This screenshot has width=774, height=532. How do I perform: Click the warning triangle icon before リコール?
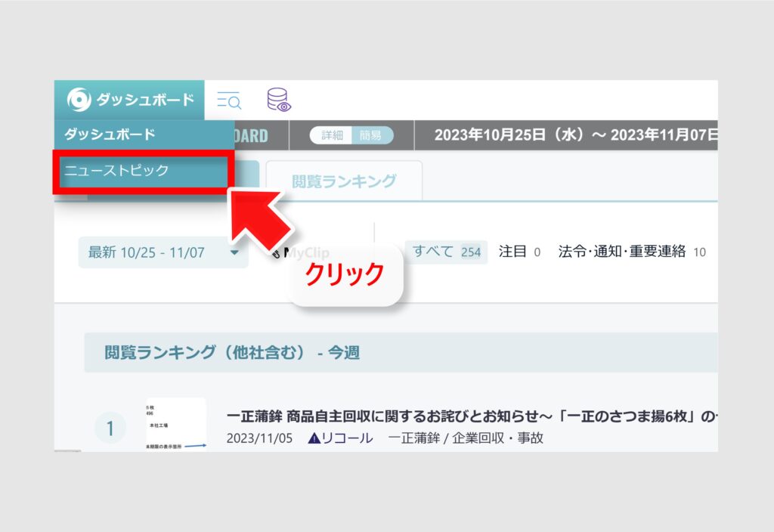(x=314, y=438)
